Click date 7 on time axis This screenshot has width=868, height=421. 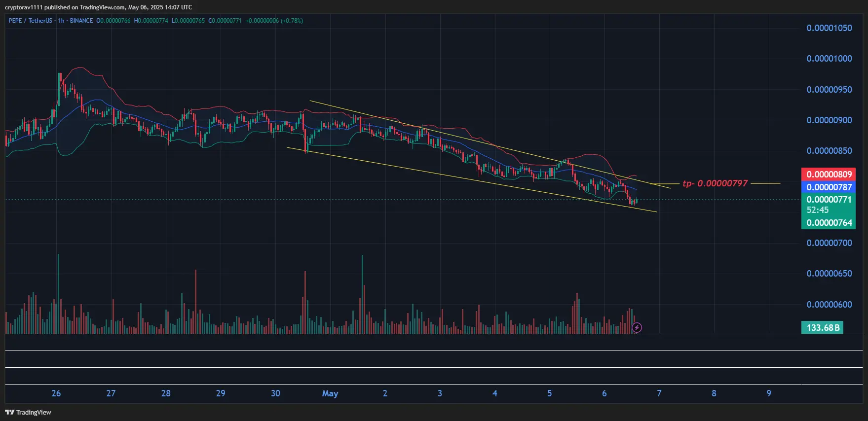[x=659, y=393]
